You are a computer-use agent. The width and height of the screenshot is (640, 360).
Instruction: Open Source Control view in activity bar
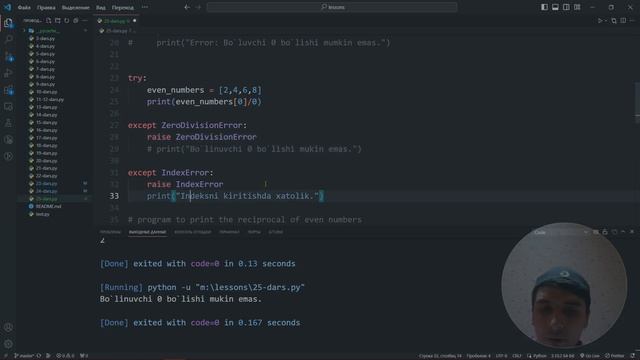click(8, 56)
